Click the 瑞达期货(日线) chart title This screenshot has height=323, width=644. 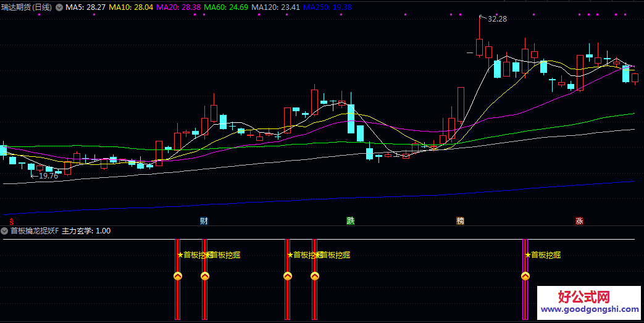click(x=28, y=7)
